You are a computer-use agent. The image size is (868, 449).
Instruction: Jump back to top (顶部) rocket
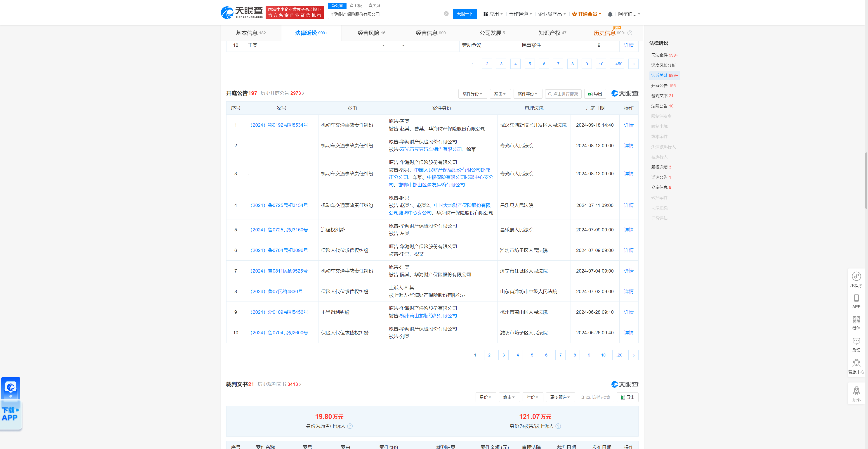point(856,394)
